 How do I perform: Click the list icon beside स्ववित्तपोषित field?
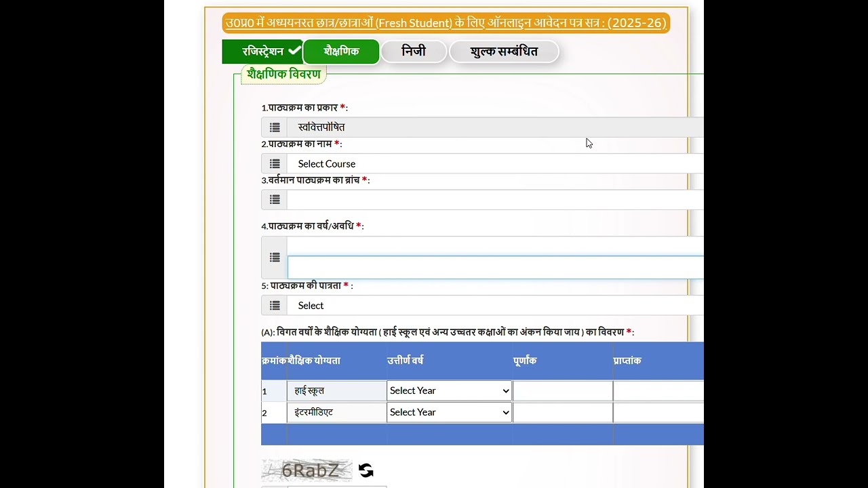(275, 127)
